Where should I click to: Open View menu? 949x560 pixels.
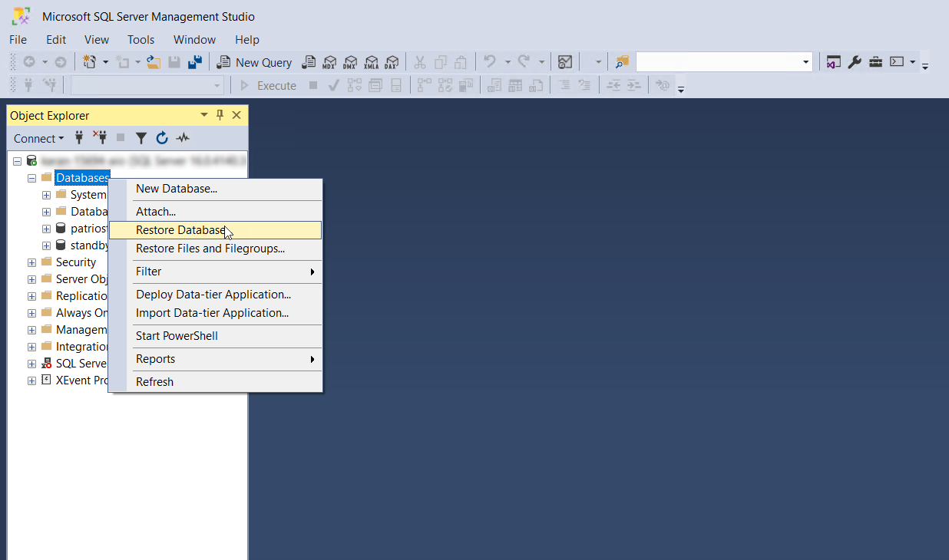click(97, 39)
